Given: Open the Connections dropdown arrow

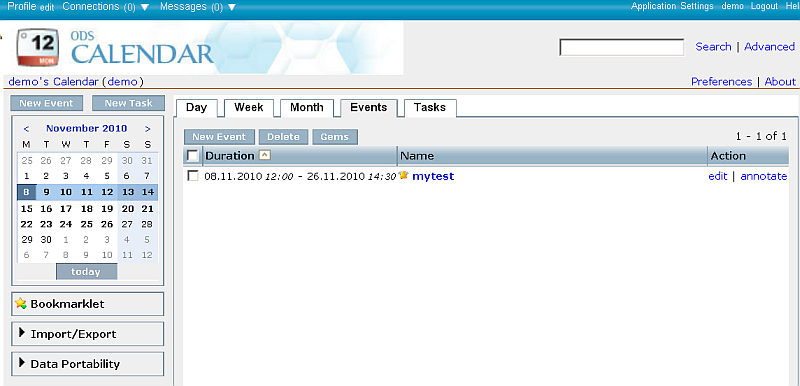Looking at the screenshot, I should (x=144, y=8).
